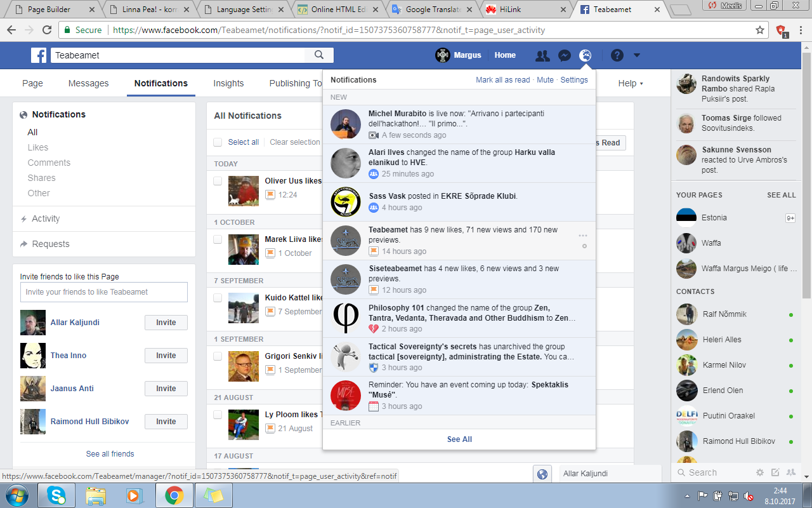Switch to the Page tab
The width and height of the screenshot is (812, 508).
coord(32,83)
